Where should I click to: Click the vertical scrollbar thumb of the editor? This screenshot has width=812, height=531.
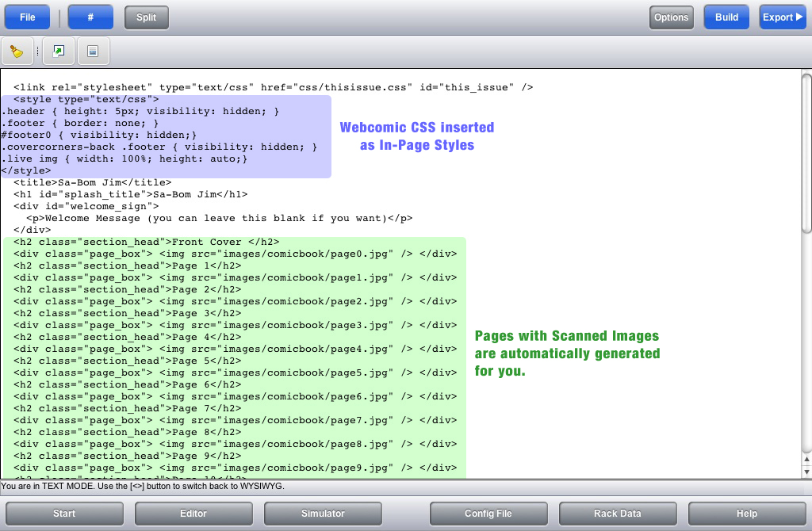pyautogui.click(x=806, y=154)
